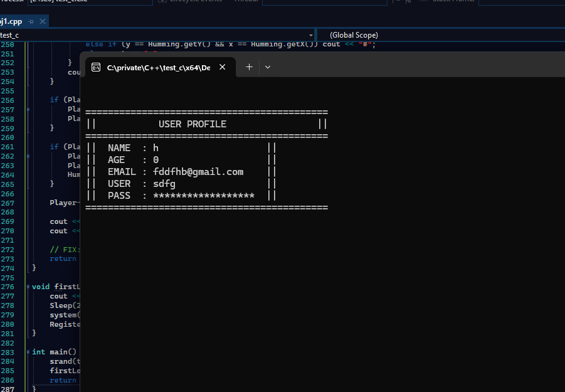Screen dimensions: 565x392
Task: Collapse the if block at line 257
Action: (x=28, y=110)
